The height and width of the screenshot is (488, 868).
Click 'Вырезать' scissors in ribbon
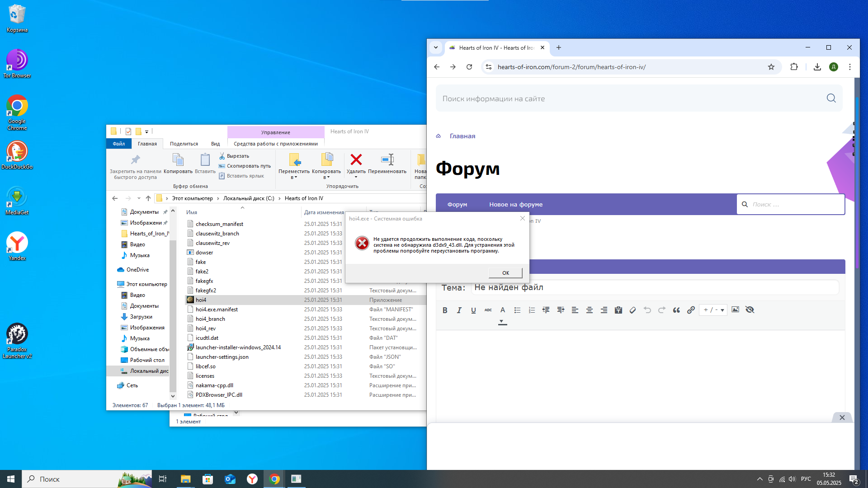click(234, 156)
